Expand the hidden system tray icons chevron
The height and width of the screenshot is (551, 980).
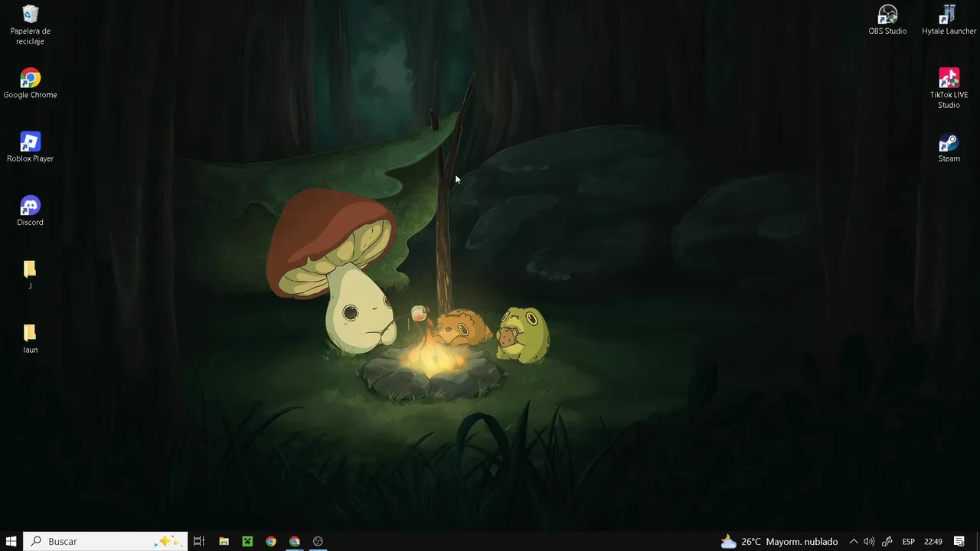click(x=854, y=541)
